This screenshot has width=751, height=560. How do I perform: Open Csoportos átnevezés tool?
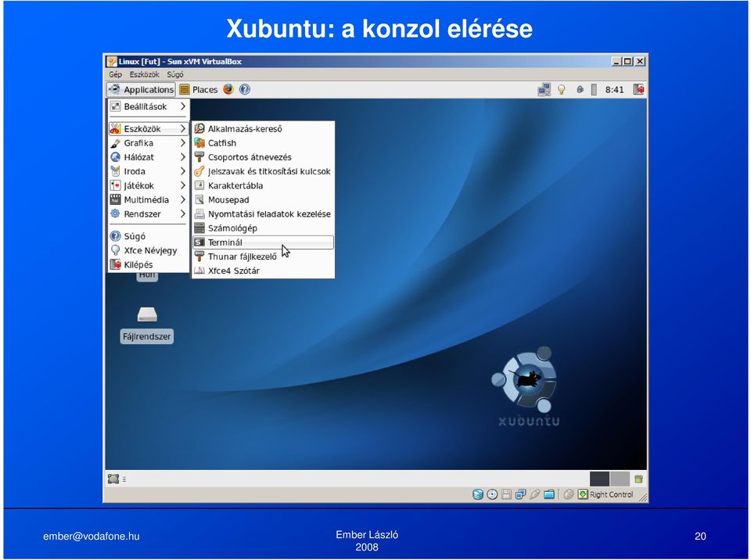263,157
